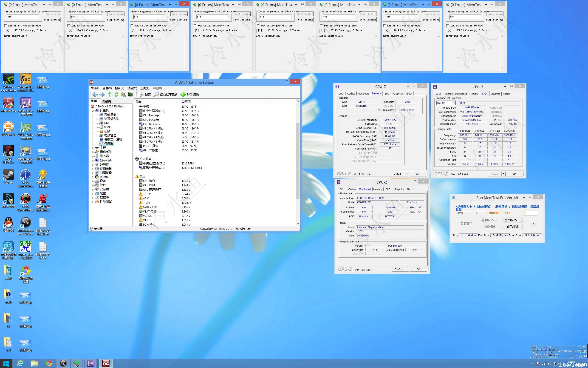588x368 pixels.
Task: Click 使用說明 button in Run MemTest Pro
Action: pos(512,227)
